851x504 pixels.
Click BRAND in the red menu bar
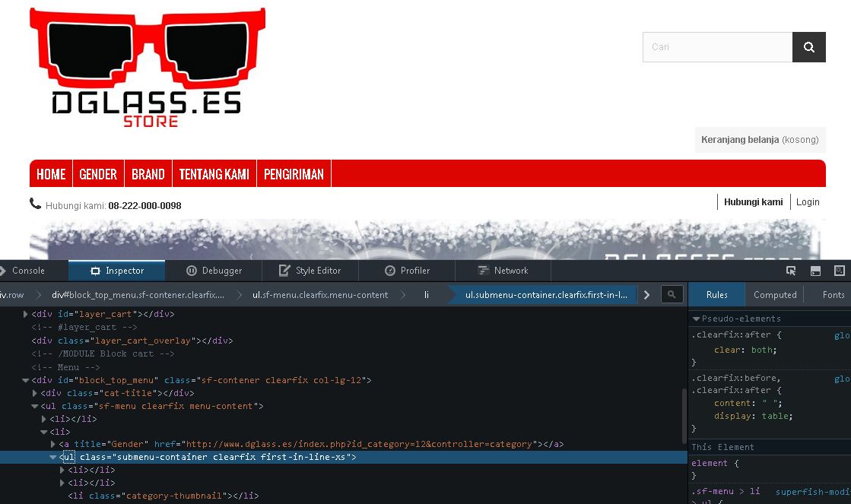[x=148, y=173]
